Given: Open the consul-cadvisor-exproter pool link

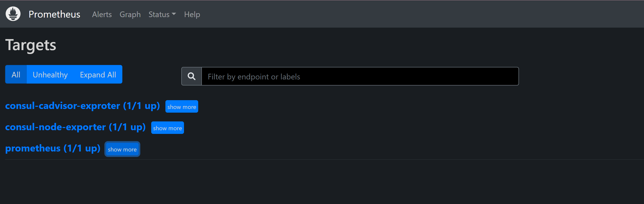Looking at the screenshot, I should tap(62, 106).
